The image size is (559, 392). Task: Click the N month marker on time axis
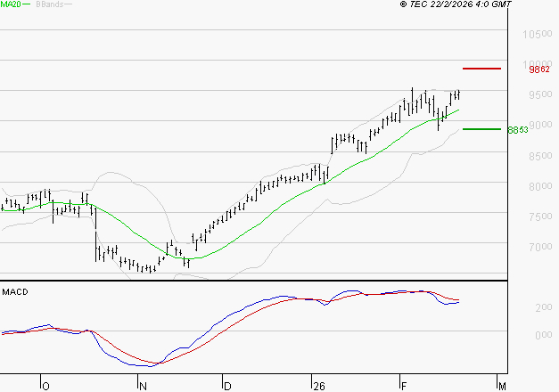[x=143, y=387]
